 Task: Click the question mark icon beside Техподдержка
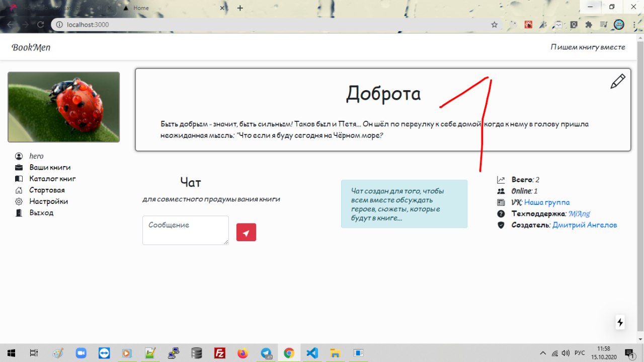click(x=501, y=214)
